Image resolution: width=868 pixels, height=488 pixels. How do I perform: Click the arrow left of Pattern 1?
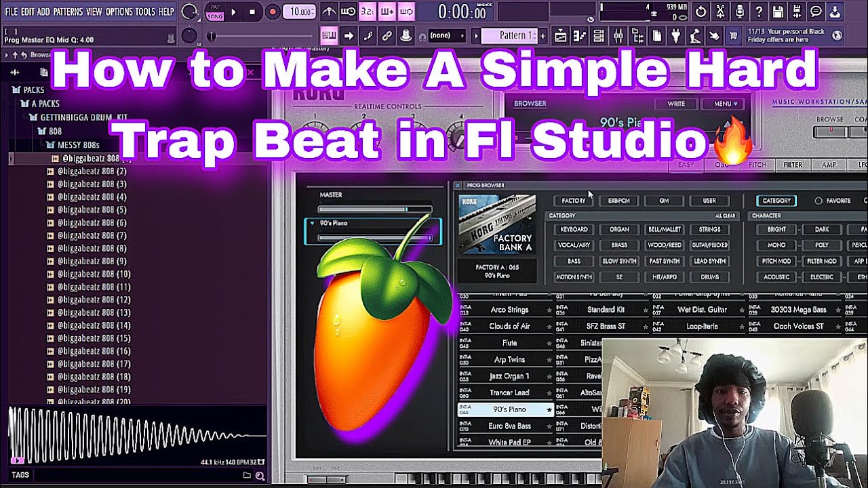(475, 35)
